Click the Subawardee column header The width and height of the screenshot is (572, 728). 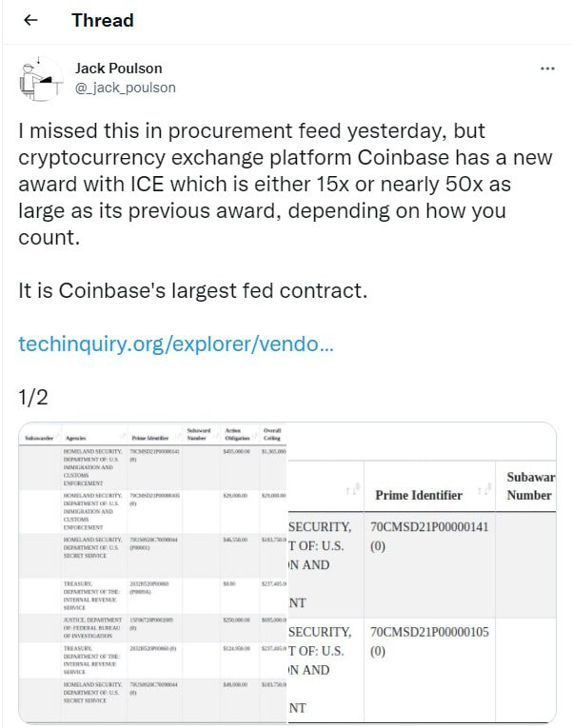(x=39, y=438)
